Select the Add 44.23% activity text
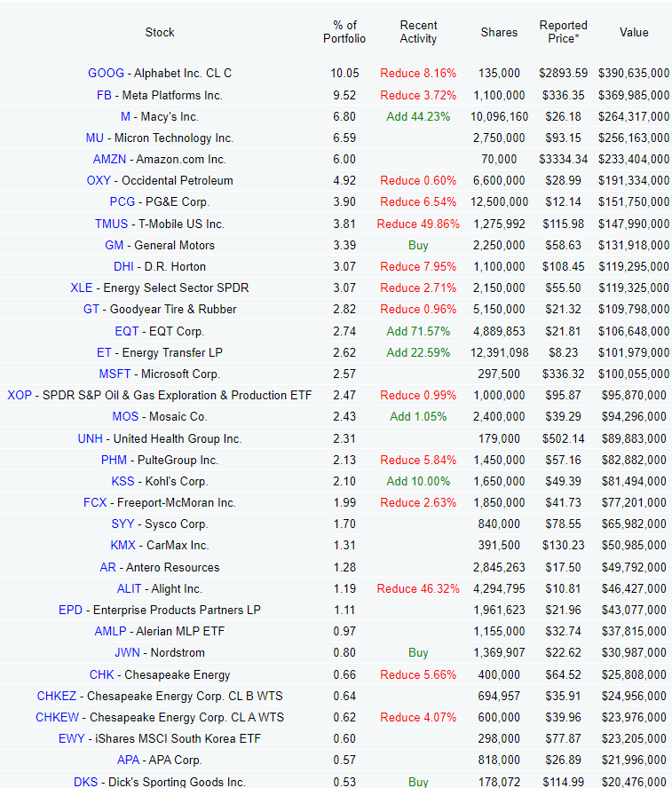 click(x=418, y=117)
